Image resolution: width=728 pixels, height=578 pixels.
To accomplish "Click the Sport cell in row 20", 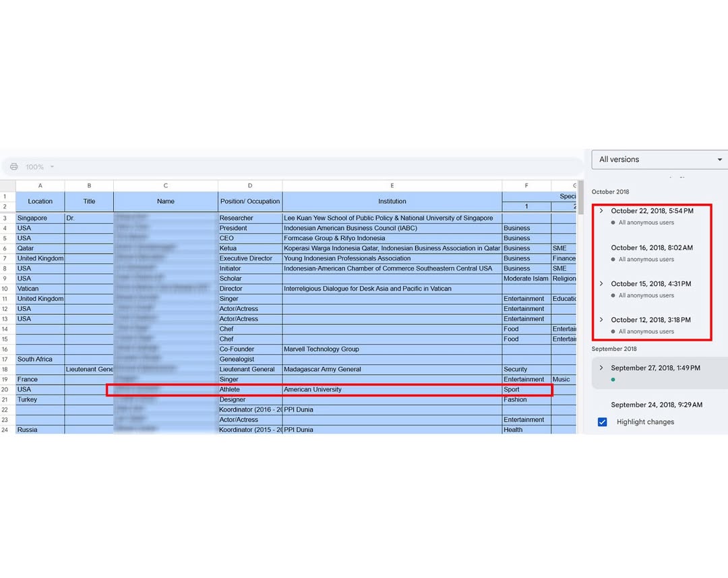I will (x=526, y=390).
